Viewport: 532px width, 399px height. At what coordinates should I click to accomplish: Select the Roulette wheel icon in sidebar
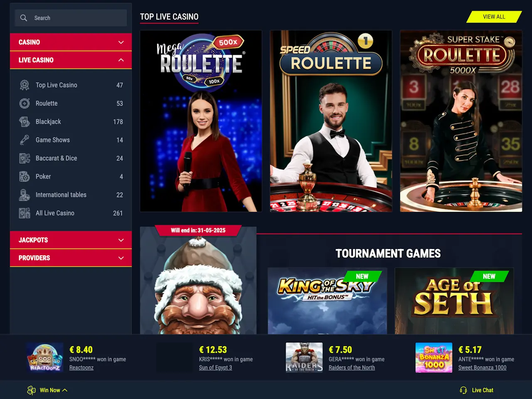point(25,103)
